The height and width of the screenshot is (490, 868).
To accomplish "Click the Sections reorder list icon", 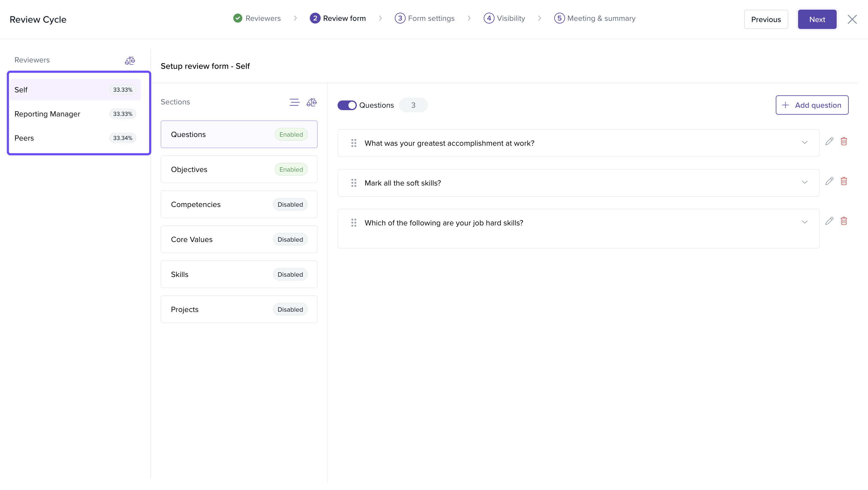I will (294, 102).
